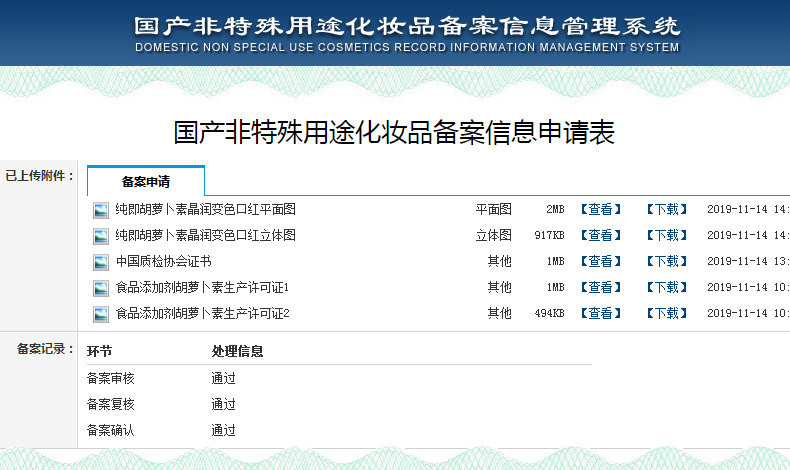Viewport: 790px width, 470px height.
Task: Click the upload date of the 生产许可证2 file
Action: point(748,314)
